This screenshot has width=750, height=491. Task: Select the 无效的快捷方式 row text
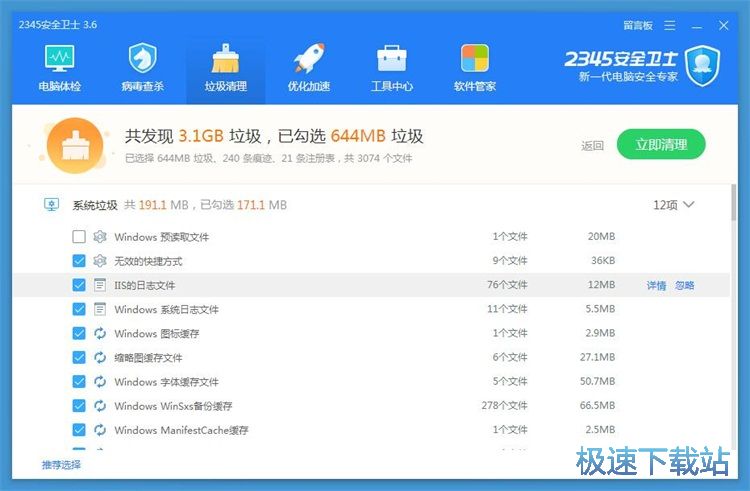coord(148,261)
